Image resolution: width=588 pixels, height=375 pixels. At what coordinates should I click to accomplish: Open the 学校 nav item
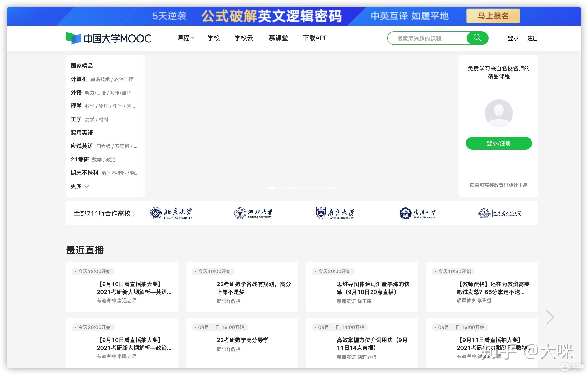tap(214, 38)
